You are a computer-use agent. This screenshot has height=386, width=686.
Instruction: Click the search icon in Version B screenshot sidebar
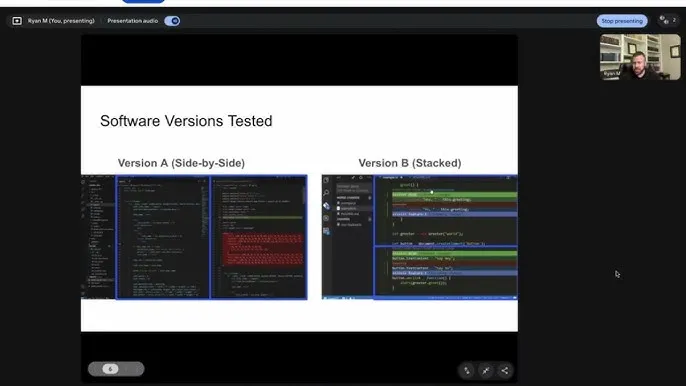point(326,193)
